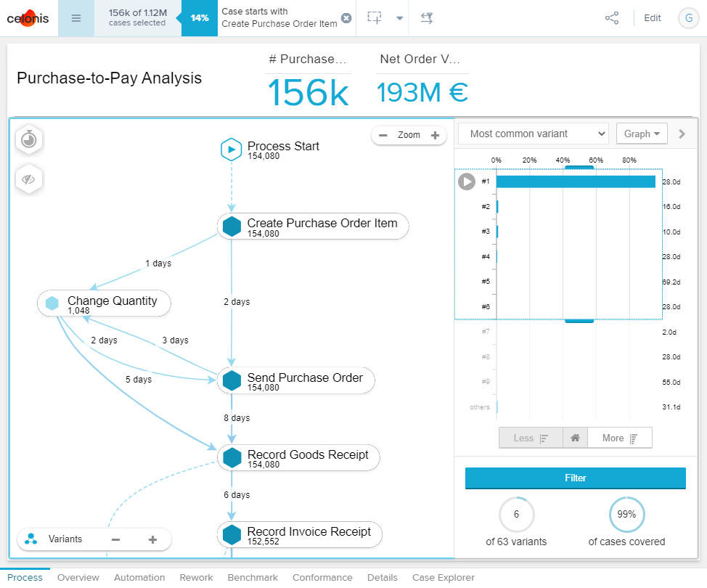The image size is (707, 588).
Task: Expand the selection tool dropdown arrow
Action: click(x=400, y=18)
